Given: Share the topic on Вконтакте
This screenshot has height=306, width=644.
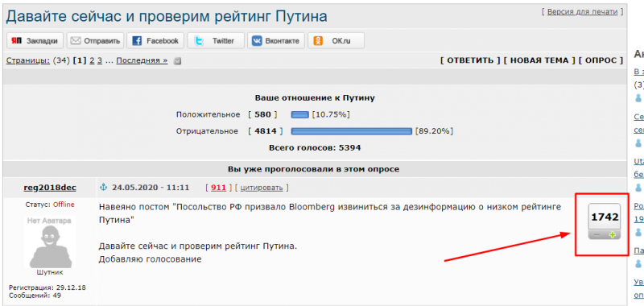Looking at the screenshot, I should pyautogui.click(x=276, y=40).
